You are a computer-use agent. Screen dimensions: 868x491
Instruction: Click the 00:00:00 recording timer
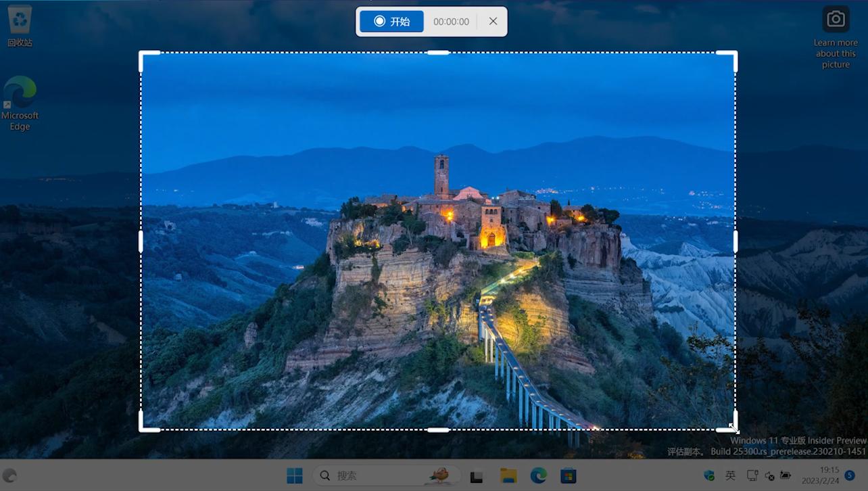[451, 22]
